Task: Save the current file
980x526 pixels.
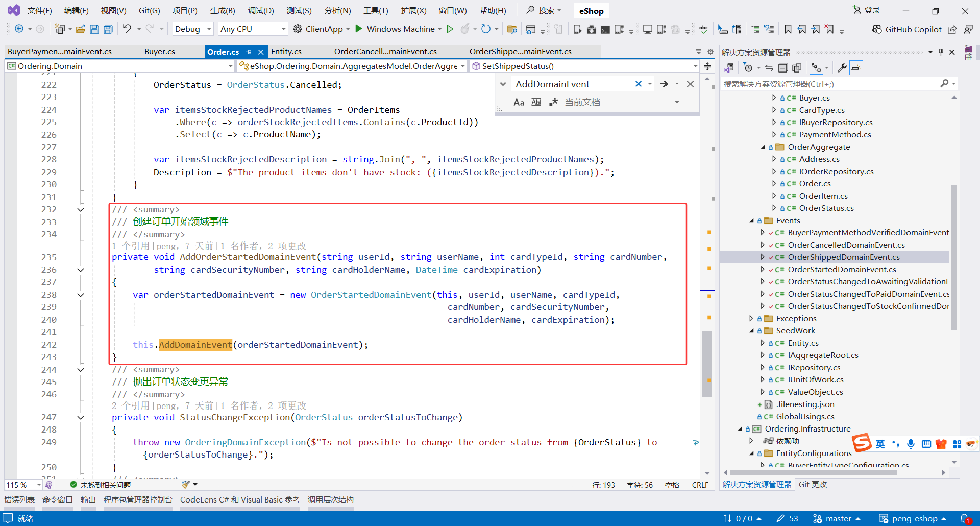Action: click(x=94, y=29)
